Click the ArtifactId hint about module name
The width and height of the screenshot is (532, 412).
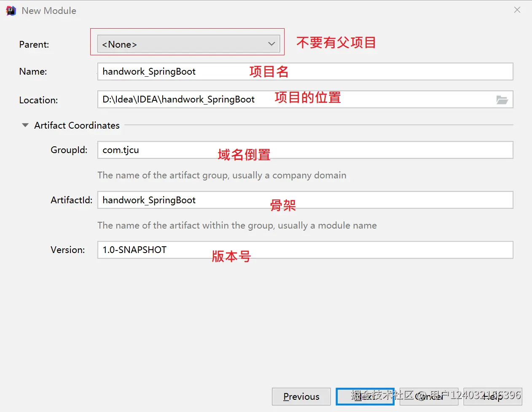(237, 225)
